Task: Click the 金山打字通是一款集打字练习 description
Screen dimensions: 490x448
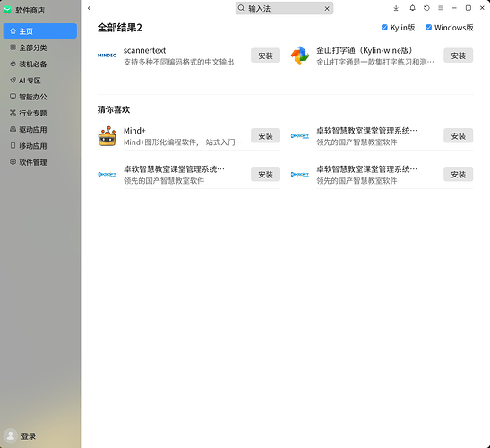Action: click(375, 62)
